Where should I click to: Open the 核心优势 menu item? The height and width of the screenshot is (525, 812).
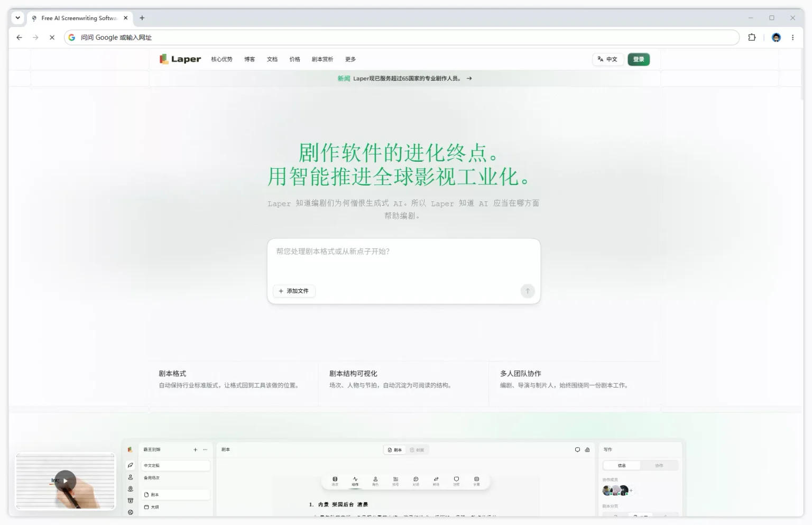pos(222,59)
